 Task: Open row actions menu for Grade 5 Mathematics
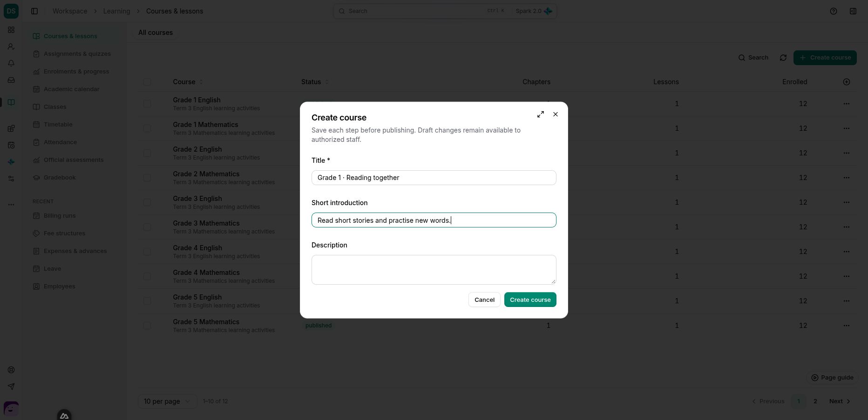847,326
